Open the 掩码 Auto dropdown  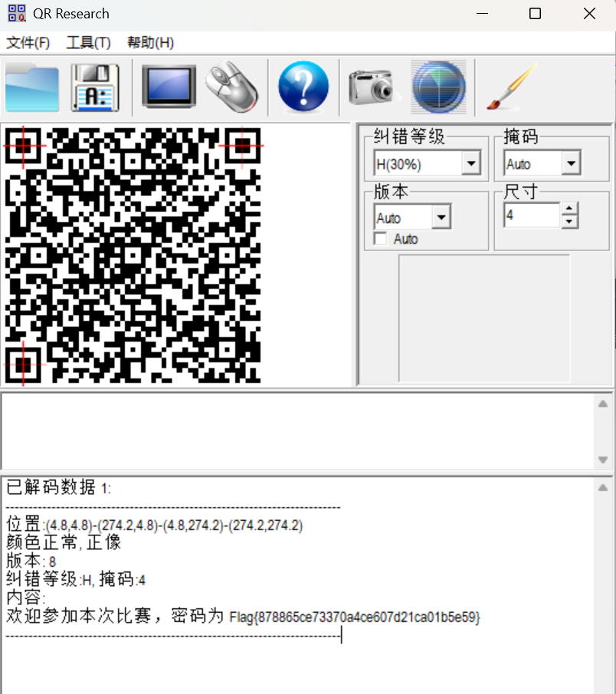click(571, 164)
